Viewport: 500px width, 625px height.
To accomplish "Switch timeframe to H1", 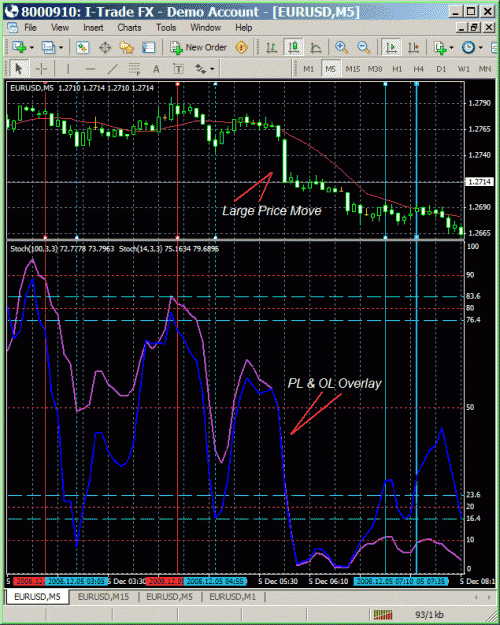I will (x=397, y=69).
